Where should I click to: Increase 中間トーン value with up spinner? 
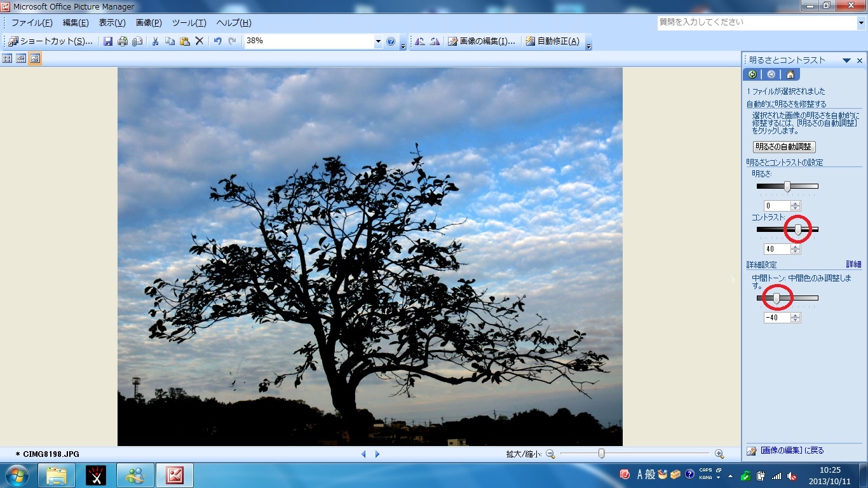[x=796, y=315]
